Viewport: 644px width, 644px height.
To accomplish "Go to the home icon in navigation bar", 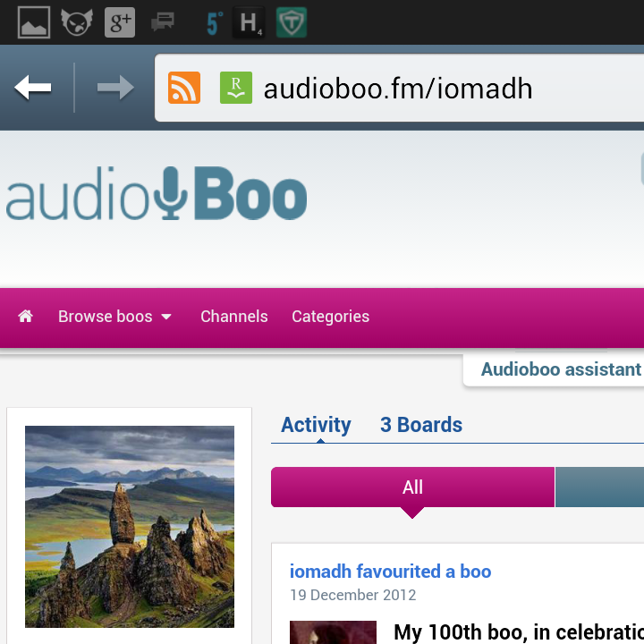I will [x=26, y=317].
